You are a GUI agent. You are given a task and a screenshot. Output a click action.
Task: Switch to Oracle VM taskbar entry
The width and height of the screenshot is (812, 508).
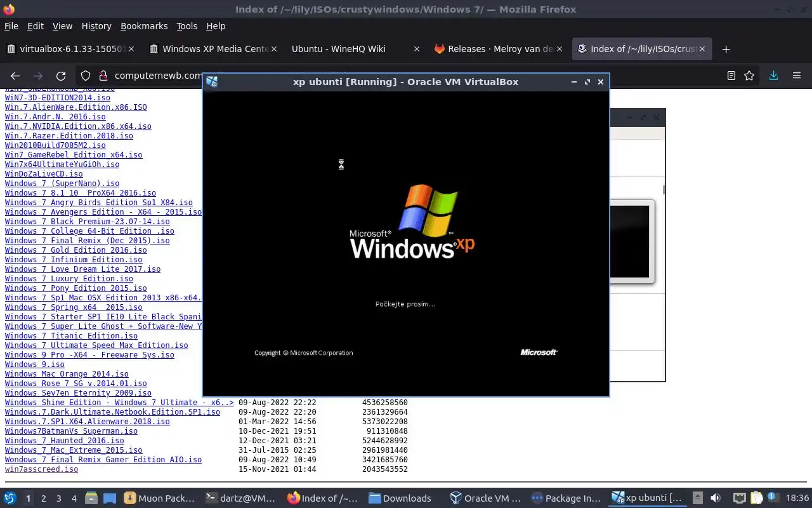(x=485, y=498)
